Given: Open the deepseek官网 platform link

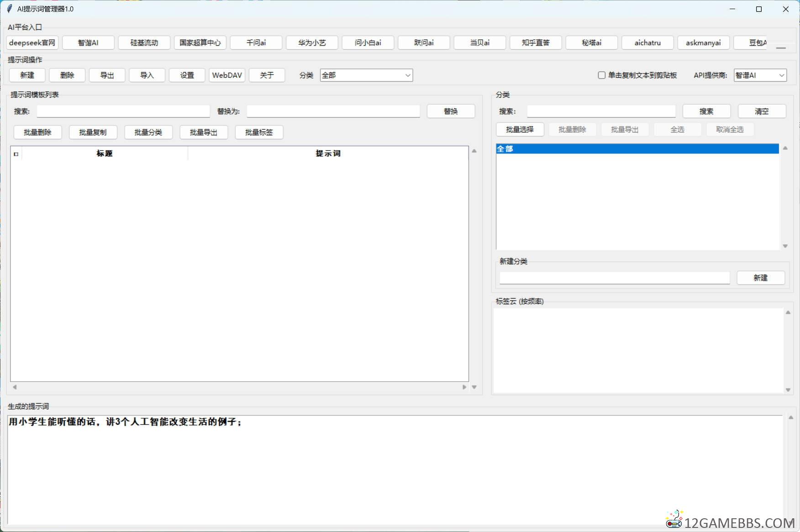Looking at the screenshot, I should click(x=32, y=42).
